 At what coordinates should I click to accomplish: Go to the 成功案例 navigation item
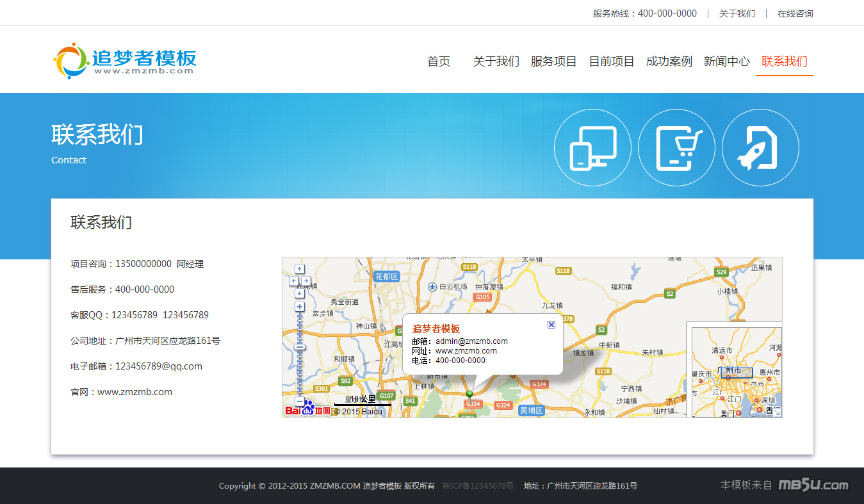click(x=669, y=61)
